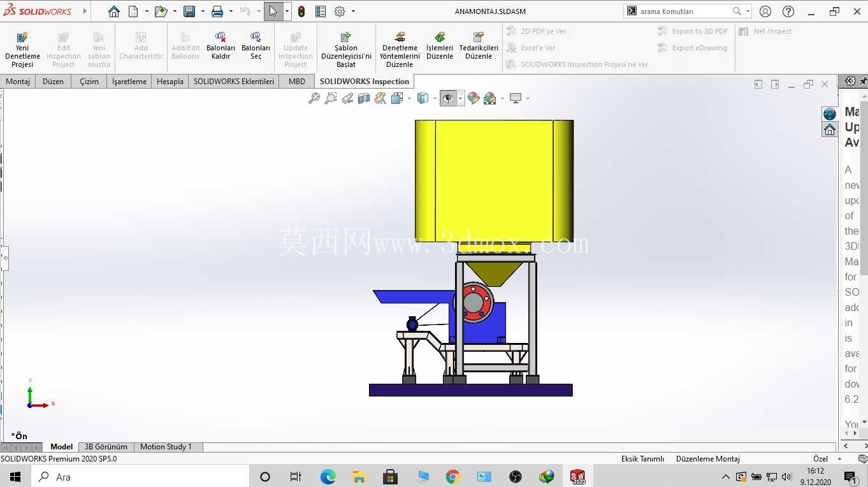
Task: Click View Orientation cube icon
Action: tap(396, 98)
